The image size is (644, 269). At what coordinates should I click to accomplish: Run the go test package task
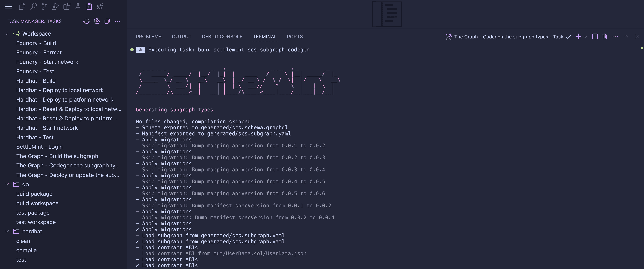[x=33, y=213]
